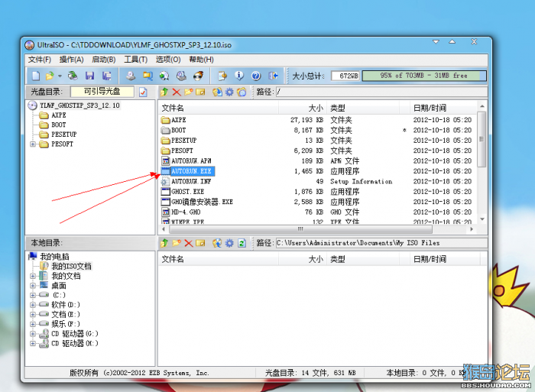Click the boot info checkmark document icon
Screen dimensions: 535x392
pos(143,92)
